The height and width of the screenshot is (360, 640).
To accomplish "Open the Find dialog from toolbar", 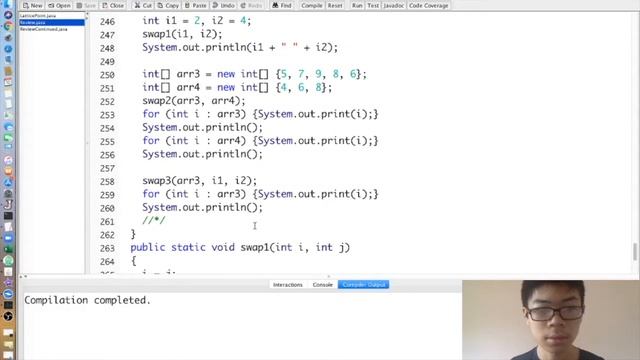I will coord(282,5).
